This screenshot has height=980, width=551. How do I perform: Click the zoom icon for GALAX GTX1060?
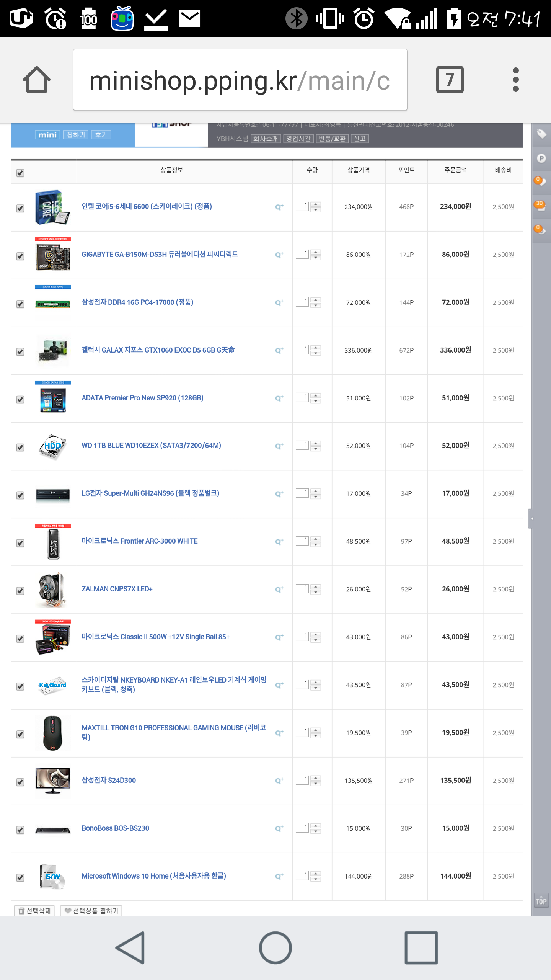point(279,351)
